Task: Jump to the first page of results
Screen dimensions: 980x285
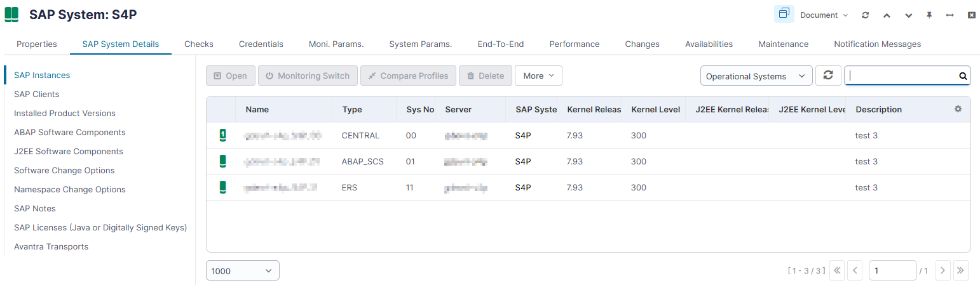Action: 837,270
